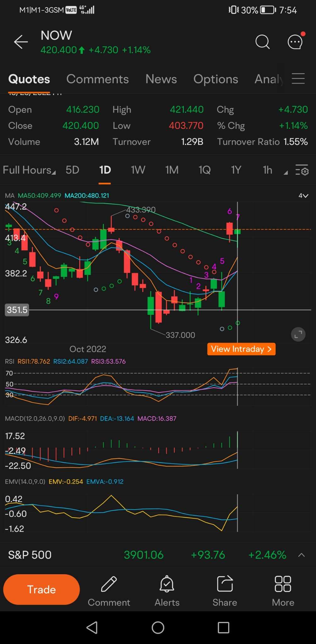Tap the Oct 2022 date label
Image resolution: width=316 pixels, height=644 pixels.
[88, 349]
